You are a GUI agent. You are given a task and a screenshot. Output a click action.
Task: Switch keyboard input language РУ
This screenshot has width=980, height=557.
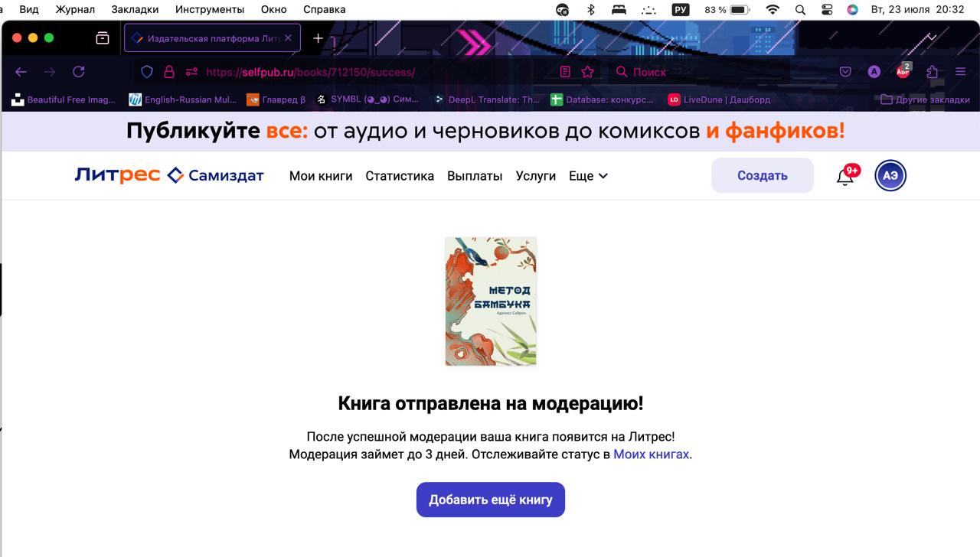pos(680,9)
